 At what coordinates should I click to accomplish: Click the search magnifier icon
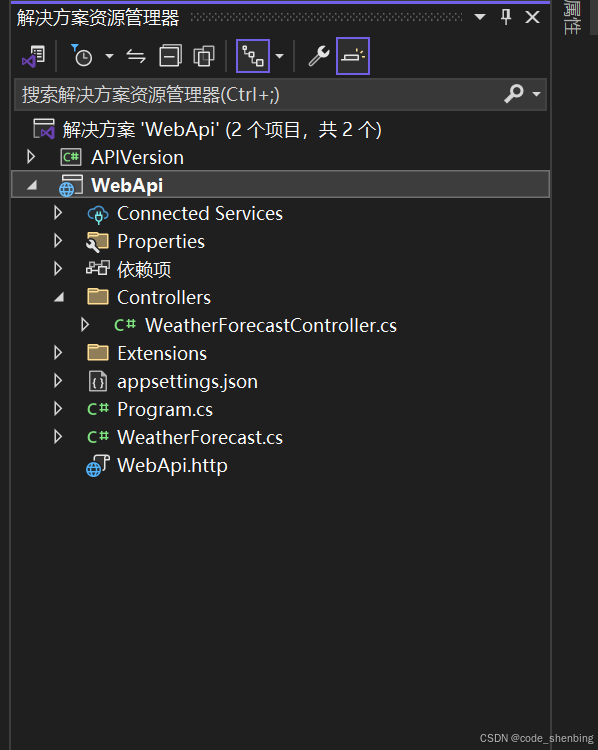pyautogui.click(x=514, y=94)
